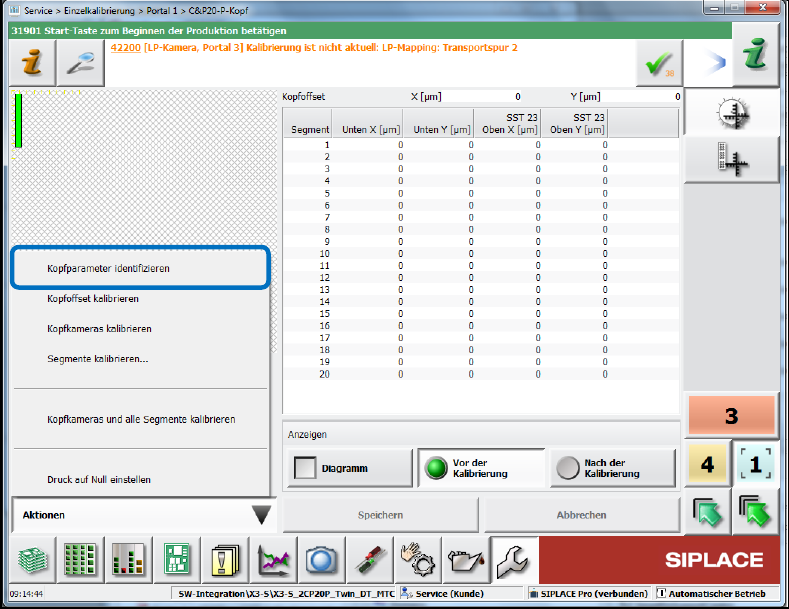Open the line graph trend view
The width and height of the screenshot is (789, 609).
[273, 559]
